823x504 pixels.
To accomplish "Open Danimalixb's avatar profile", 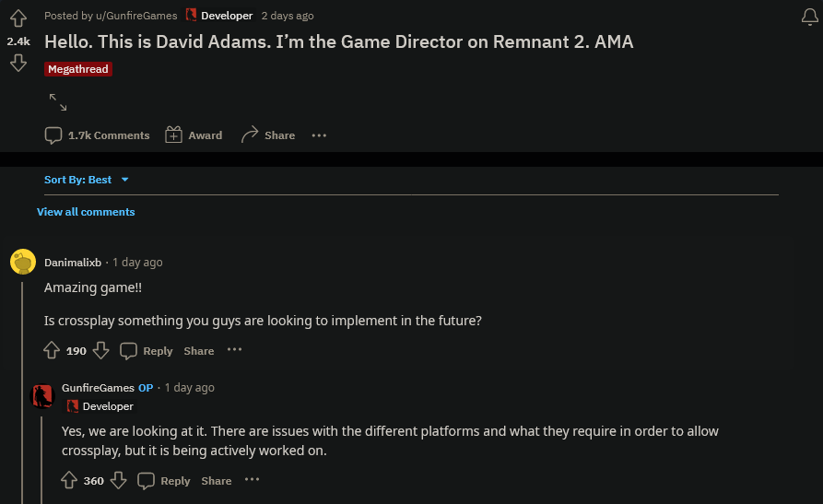I will [x=23, y=263].
